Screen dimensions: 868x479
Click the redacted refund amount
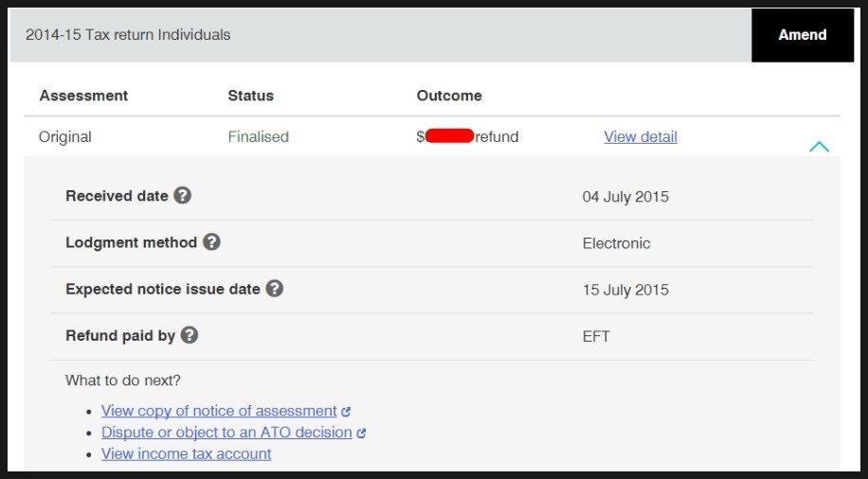coord(449,136)
